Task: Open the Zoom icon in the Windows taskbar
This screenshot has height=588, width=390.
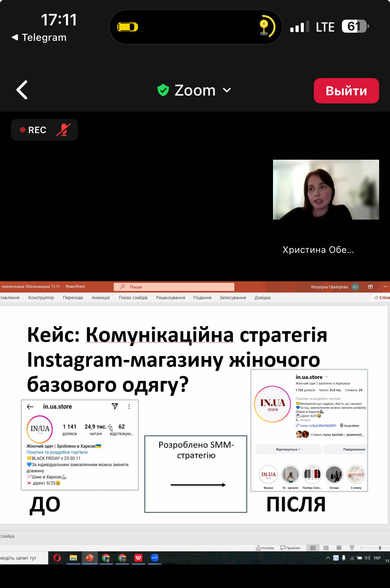Action: pos(154,558)
